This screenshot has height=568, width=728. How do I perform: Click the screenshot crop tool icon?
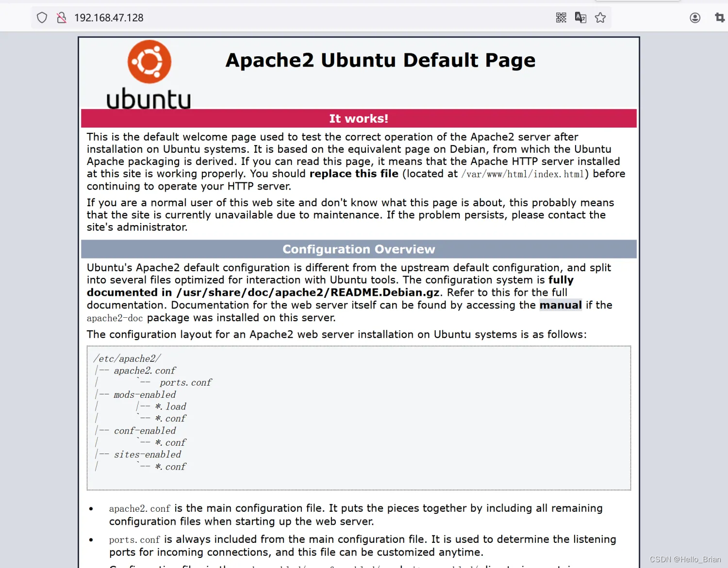(720, 18)
